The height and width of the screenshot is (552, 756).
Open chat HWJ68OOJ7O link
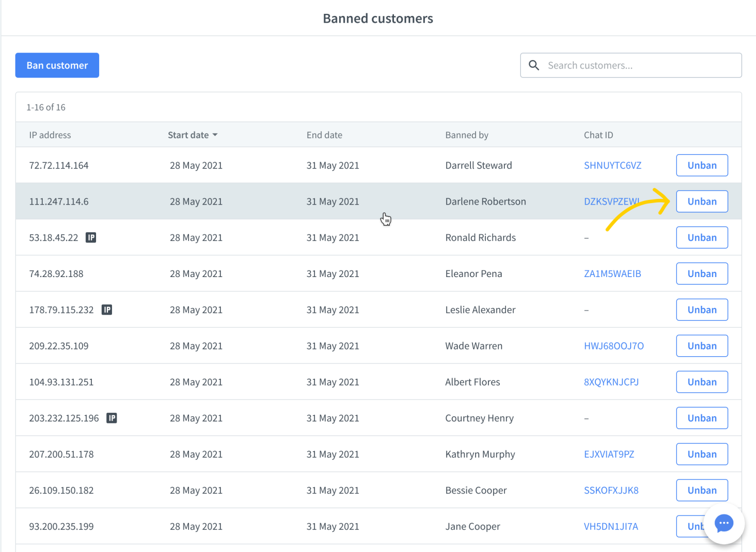614,346
